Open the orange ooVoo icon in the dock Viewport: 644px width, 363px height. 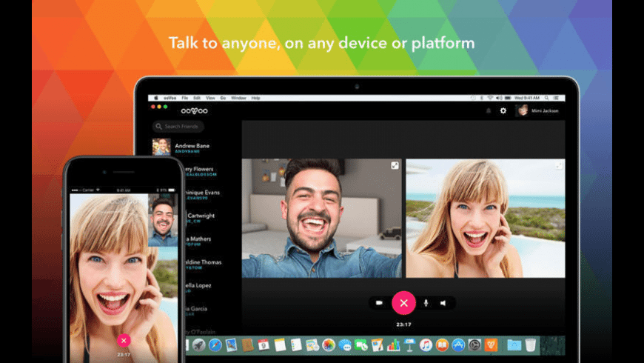491,345
